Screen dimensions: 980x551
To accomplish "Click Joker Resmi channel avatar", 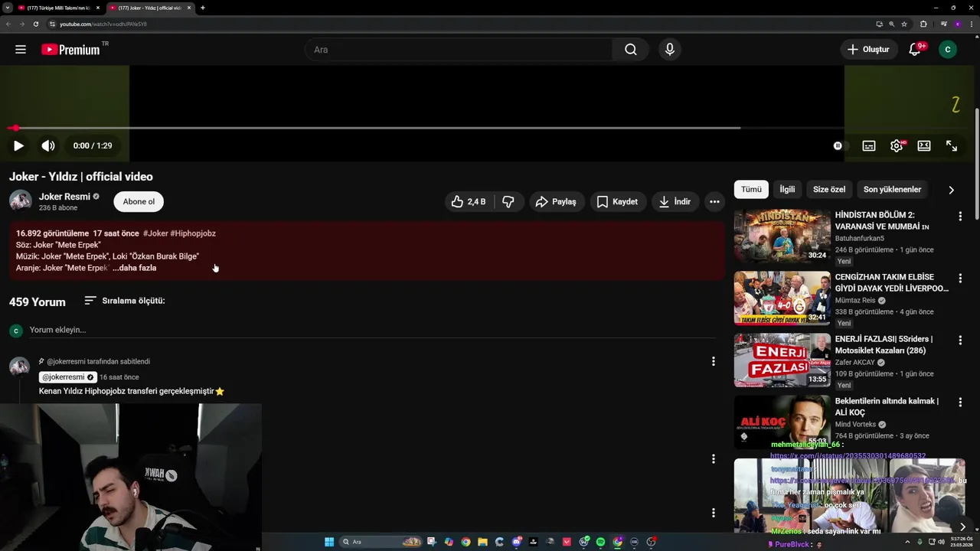I will click(21, 201).
